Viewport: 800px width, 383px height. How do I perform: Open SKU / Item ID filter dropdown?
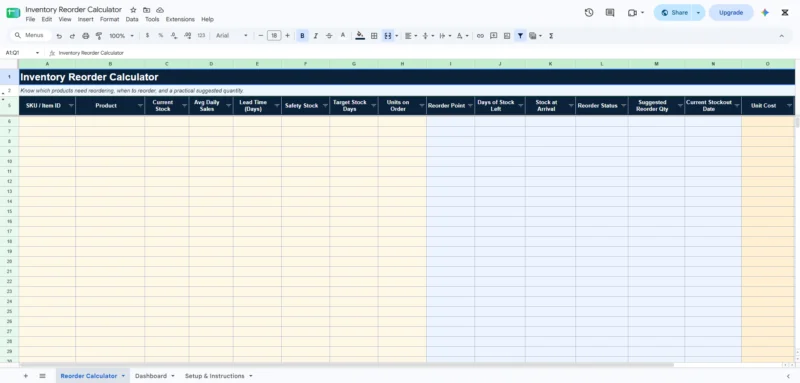point(71,106)
